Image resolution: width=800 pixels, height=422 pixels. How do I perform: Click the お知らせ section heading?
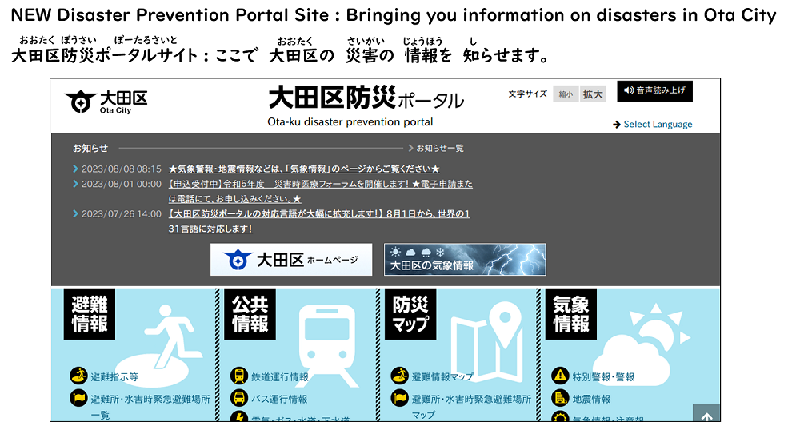[x=90, y=148]
